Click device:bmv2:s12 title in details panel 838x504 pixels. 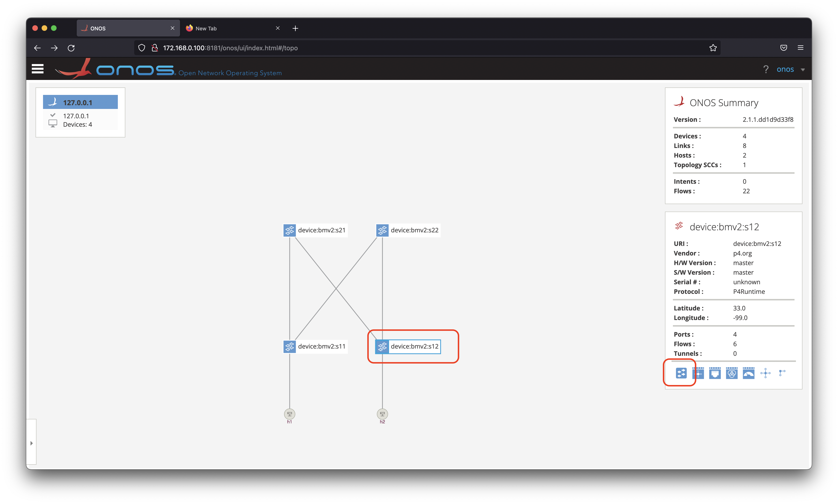724,227
